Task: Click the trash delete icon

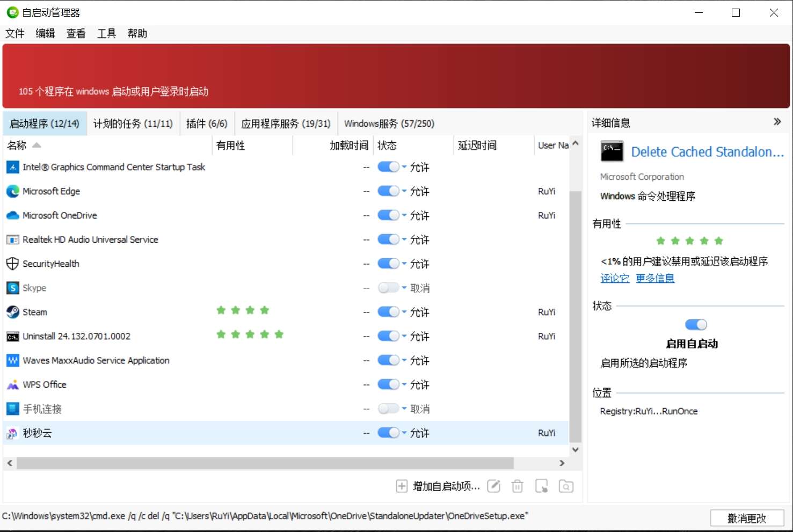Action: tap(517, 486)
